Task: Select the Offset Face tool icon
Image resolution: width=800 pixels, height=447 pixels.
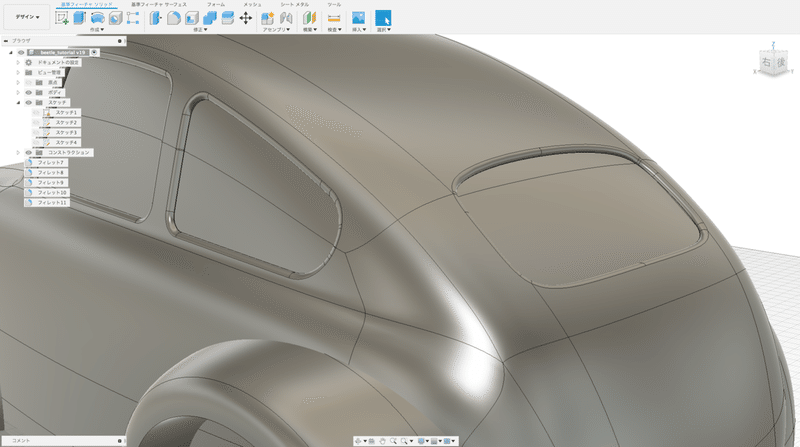Action: (x=228, y=18)
